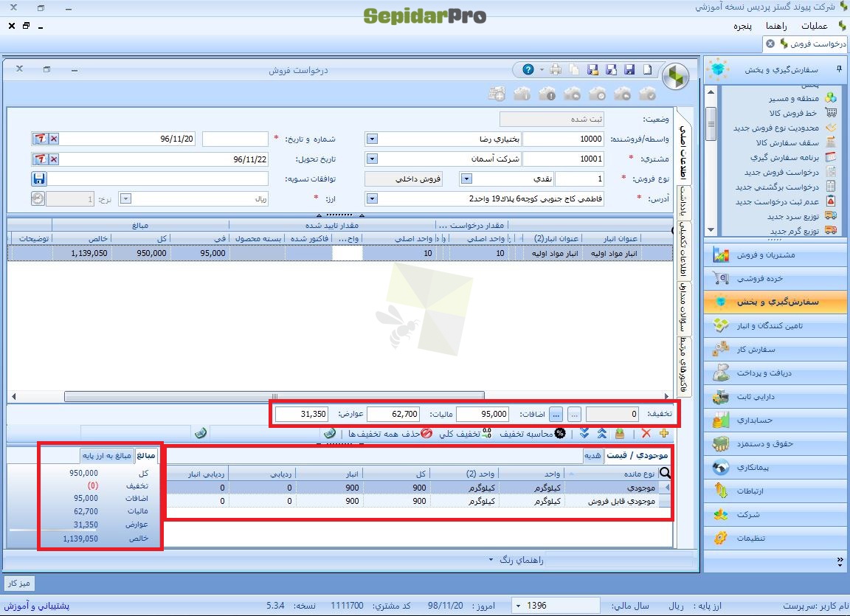
Task: Switch to مبالغ به ارز پايه tab
Action: pyautogui.click(x=107, y=456)
